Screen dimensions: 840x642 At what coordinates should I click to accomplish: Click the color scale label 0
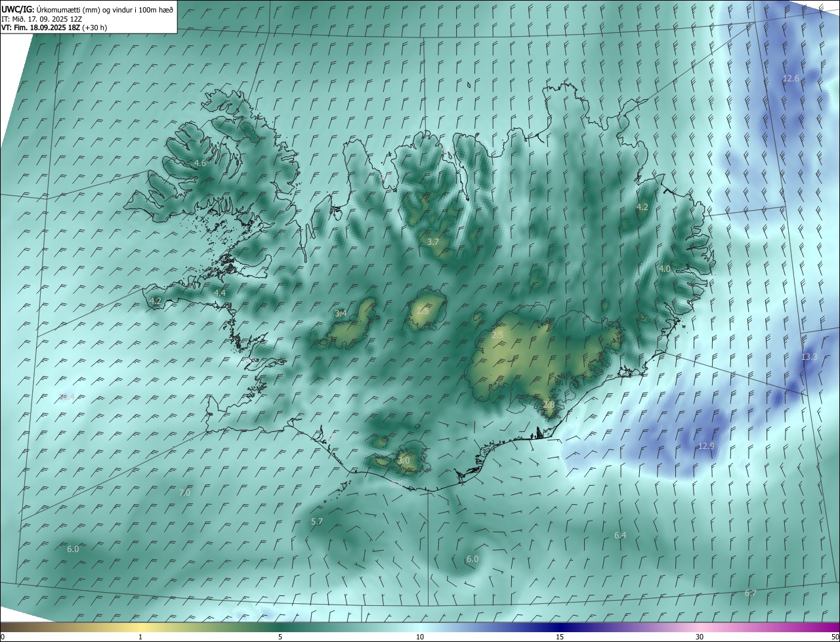tap(3, 637)
